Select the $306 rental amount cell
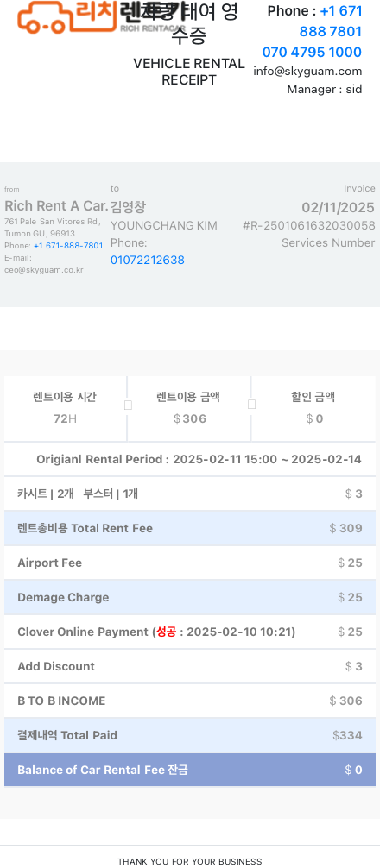This screenshot has height=868, width=380. [x=189, y=408]
